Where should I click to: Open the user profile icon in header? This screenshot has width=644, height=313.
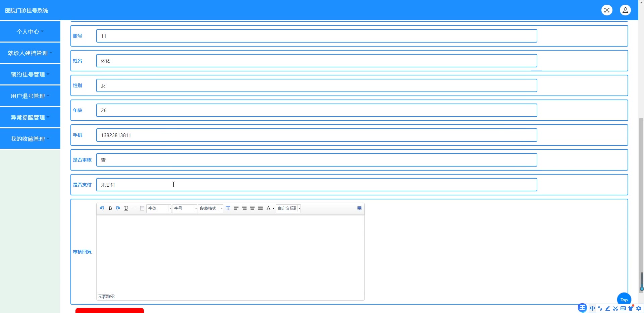(x=625, y=10)
